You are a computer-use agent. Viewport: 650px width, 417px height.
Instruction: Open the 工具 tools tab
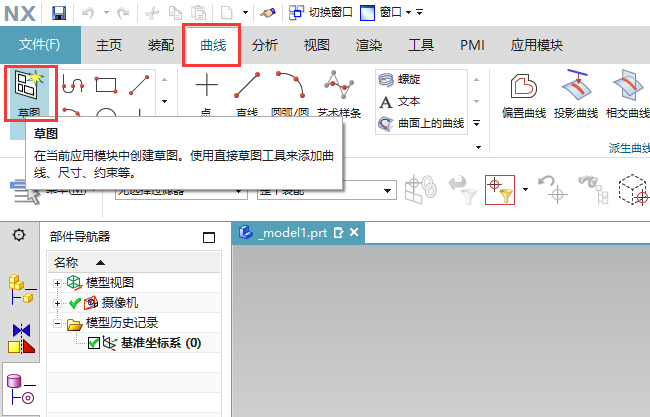tap(421, 45)
